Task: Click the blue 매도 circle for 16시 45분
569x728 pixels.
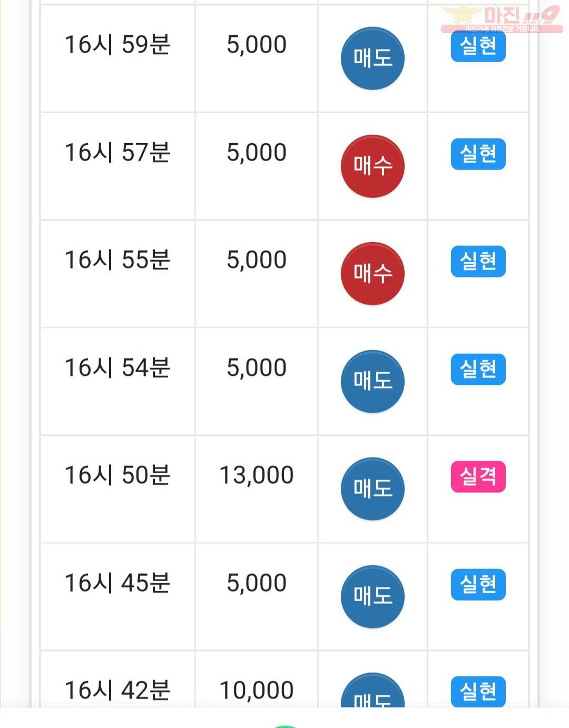Action: (x=372, y=597)
